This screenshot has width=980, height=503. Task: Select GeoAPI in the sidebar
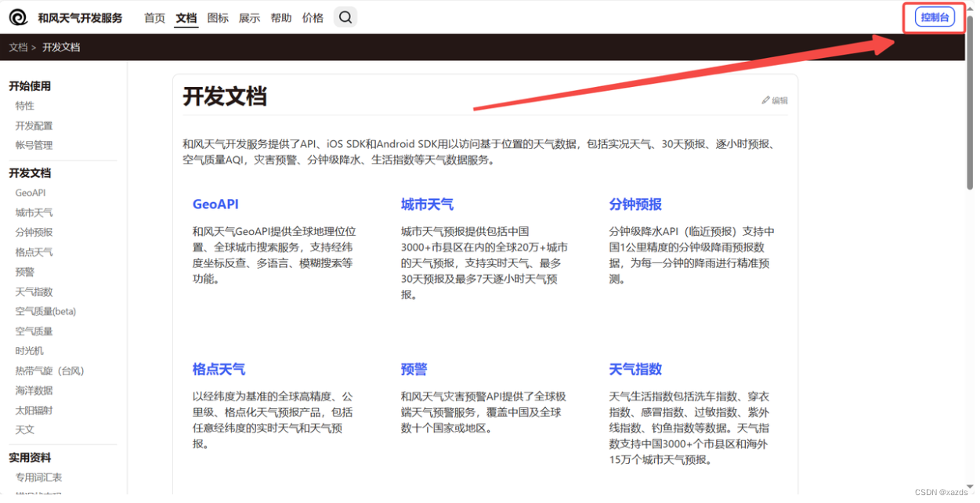31,193
